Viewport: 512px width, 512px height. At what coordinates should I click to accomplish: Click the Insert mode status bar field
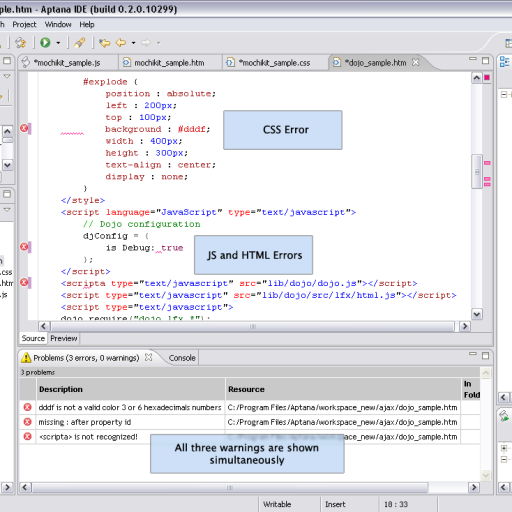tap(335, 504)
